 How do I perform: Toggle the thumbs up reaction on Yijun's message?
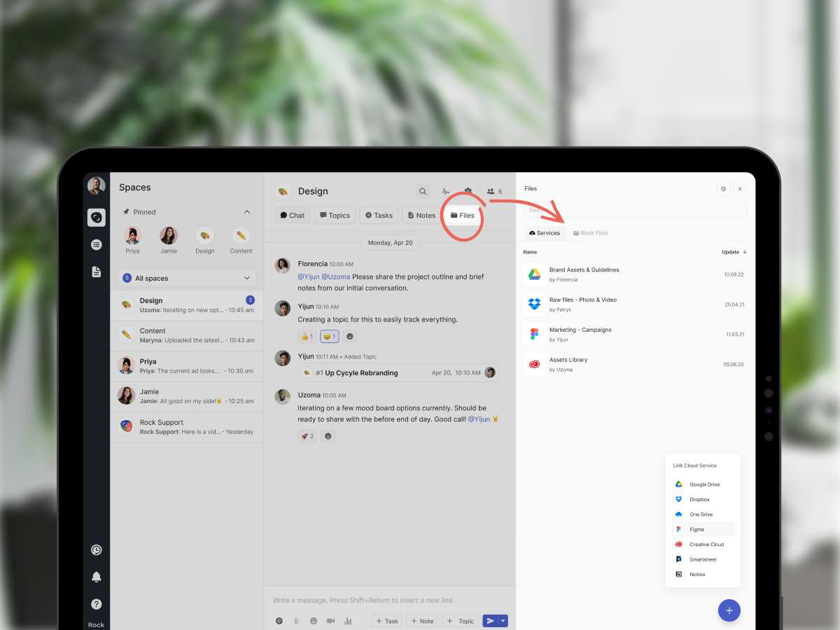307,337
